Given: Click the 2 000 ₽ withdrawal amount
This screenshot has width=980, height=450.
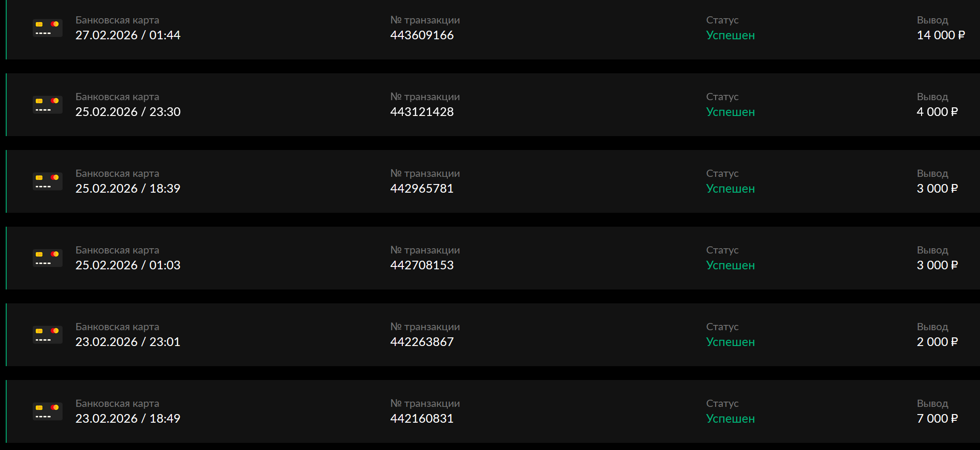Looking at the screenshot, I should tap(937, 342).
